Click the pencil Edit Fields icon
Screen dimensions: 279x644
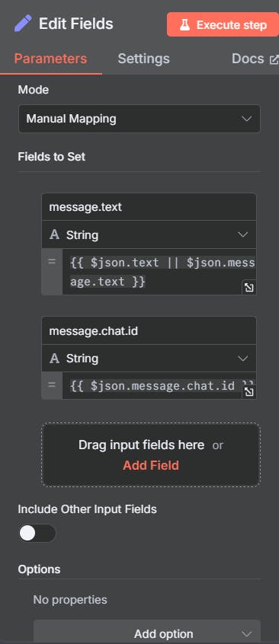[x=23, y=24]
